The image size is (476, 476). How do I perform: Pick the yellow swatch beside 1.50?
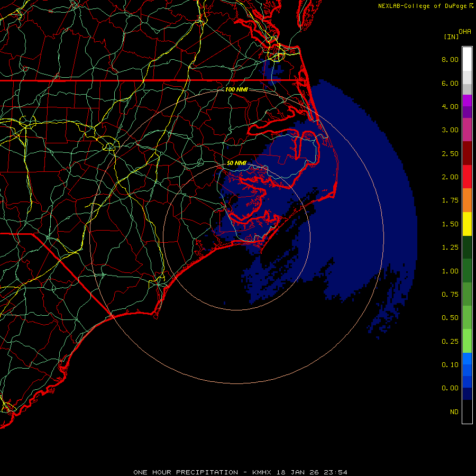click(467, 224)
